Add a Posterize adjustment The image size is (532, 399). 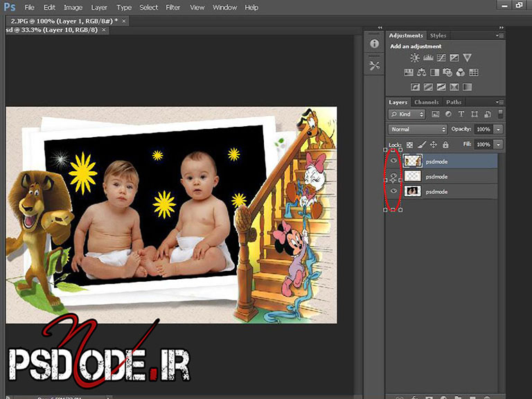pos(428,87)
